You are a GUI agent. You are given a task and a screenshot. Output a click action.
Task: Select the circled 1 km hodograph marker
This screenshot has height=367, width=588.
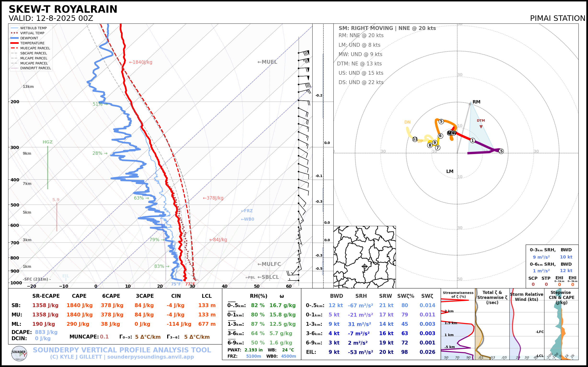click(473, 141)
